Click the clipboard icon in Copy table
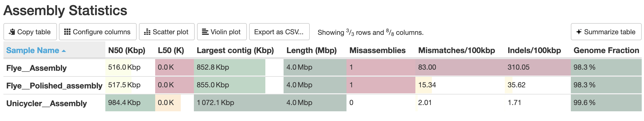 pyautogui.click(x=12, y=32)
